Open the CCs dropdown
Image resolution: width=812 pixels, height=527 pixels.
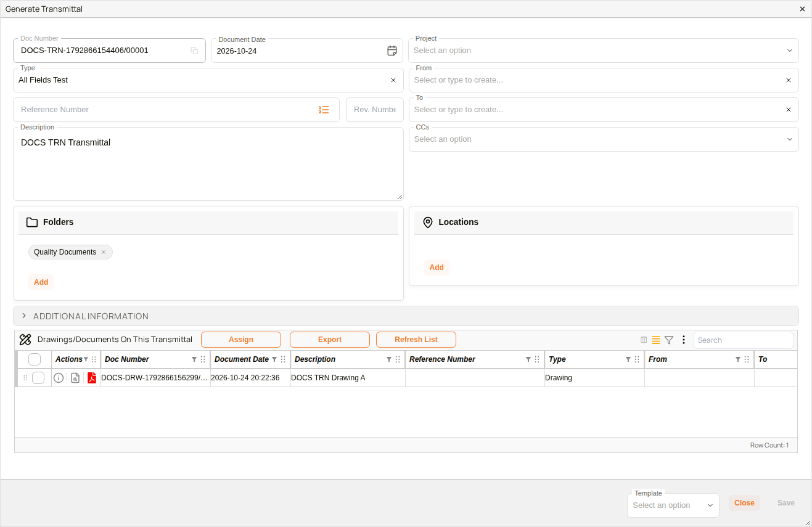tap(604, 139)
